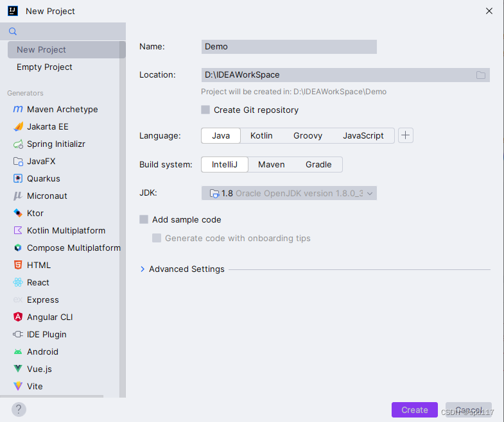Choose Maven build system

[x=272, y=164]
